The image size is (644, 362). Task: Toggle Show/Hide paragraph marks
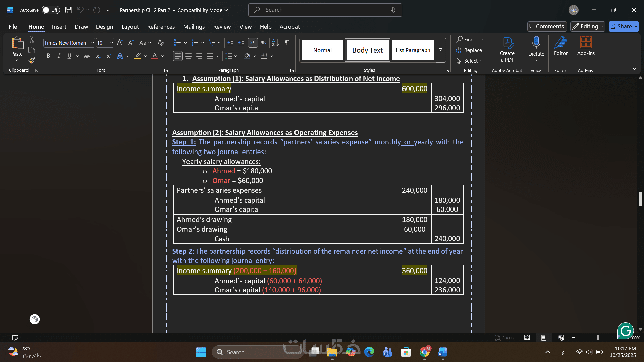pyautogui.click(x=287, y=43)
